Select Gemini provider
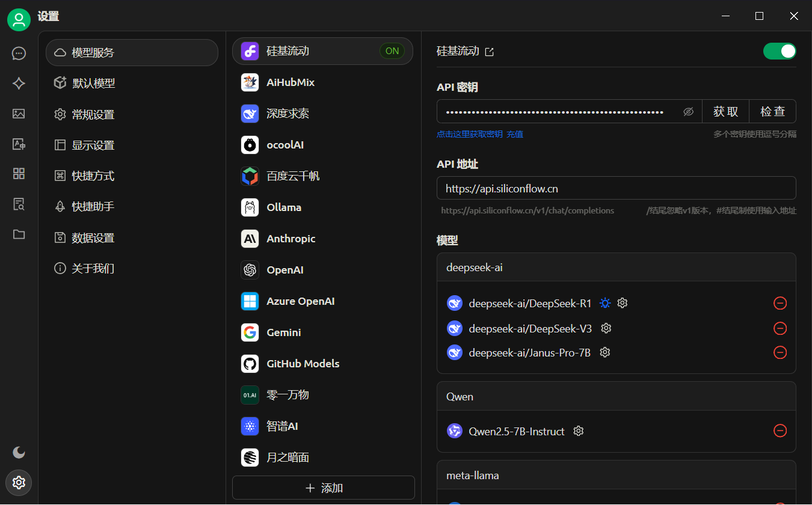 [323, 332]
